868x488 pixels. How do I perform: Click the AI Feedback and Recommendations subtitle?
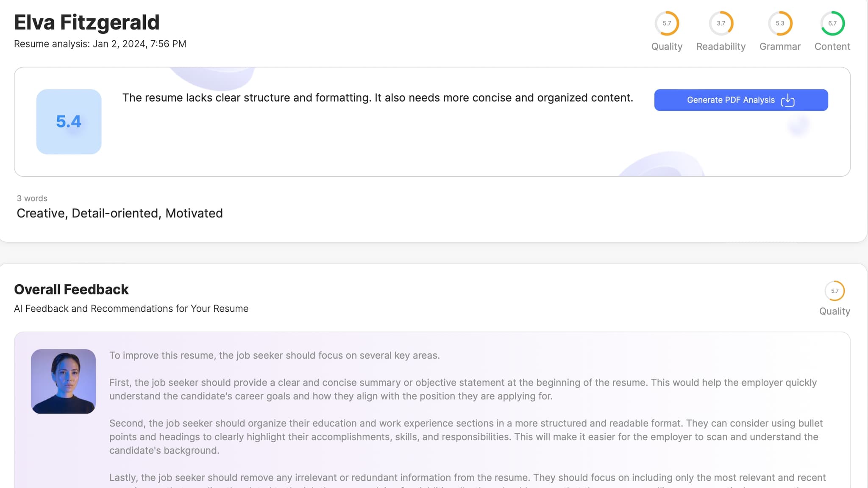click(x=131, y=309)
